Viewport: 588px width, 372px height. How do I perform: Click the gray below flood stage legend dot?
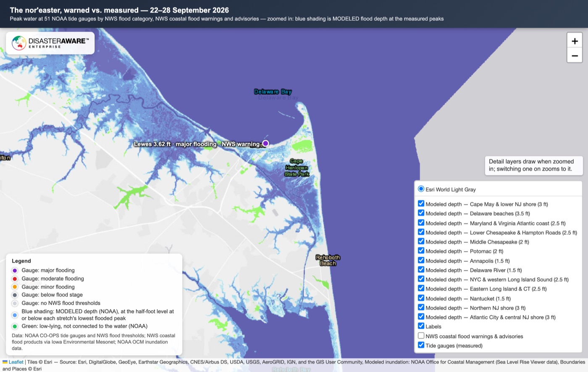tap(15, 295)
